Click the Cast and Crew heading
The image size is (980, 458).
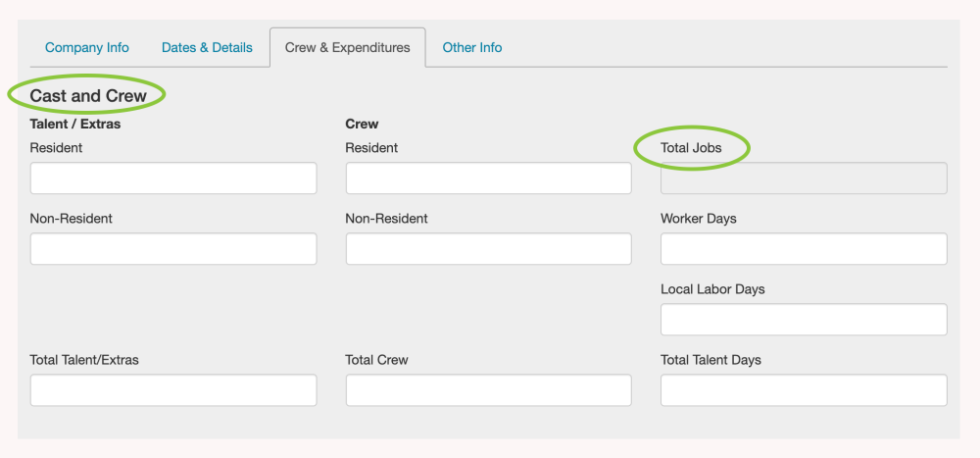pyautogui.click(x=88, y=96)
